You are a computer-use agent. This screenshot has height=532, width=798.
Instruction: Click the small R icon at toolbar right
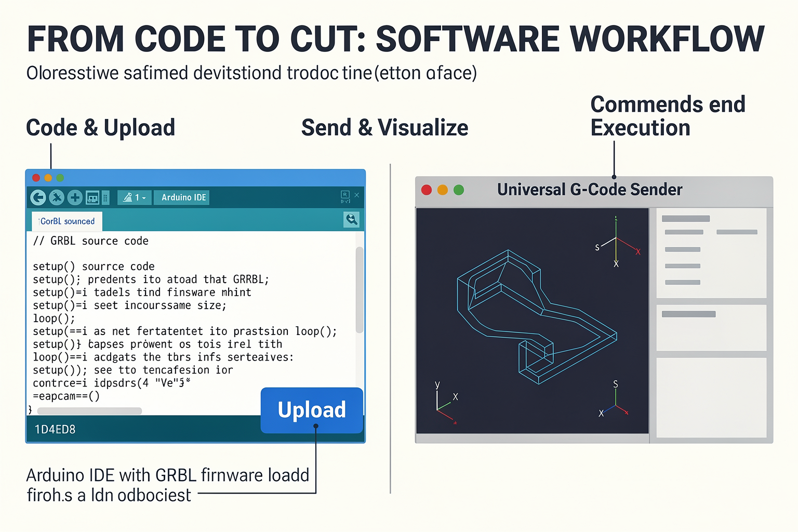coord(345,196)
